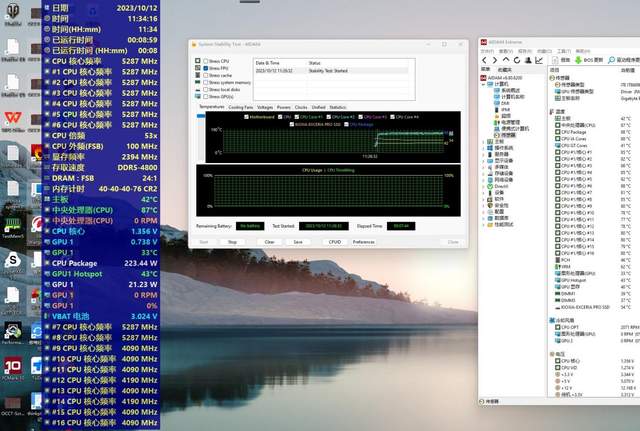
Task: Open the 文件(F) menu in AIDA64 Extreme
Action: 487,51
